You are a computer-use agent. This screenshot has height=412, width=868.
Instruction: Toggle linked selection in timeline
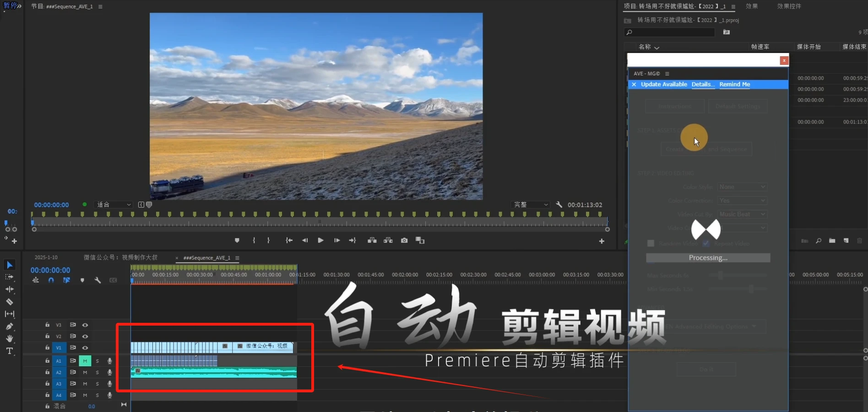[66, 280]
